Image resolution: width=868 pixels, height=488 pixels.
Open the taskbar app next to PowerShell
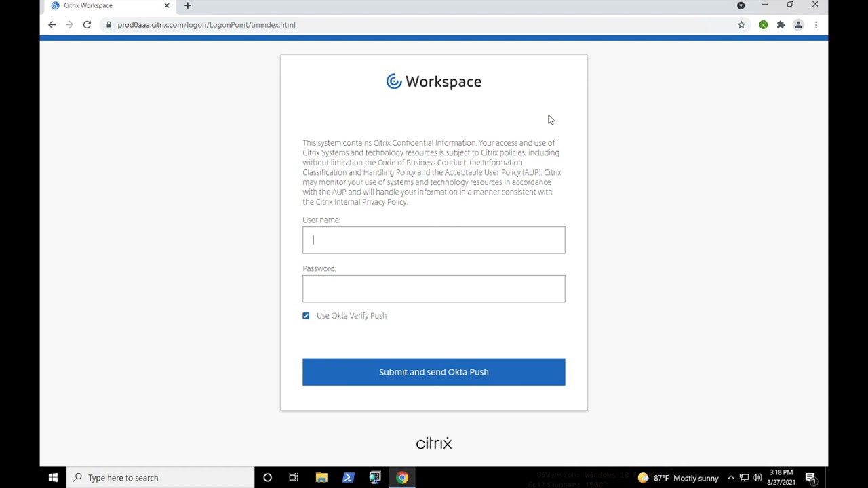375,478
